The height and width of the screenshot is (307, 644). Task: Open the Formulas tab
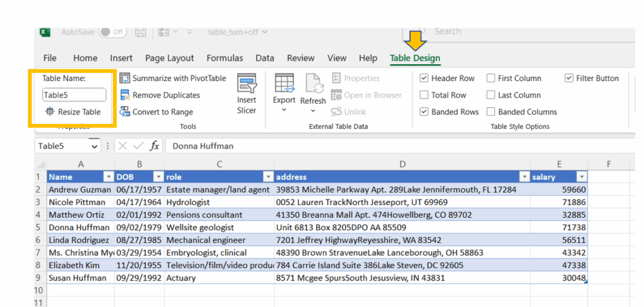point(225,59)
